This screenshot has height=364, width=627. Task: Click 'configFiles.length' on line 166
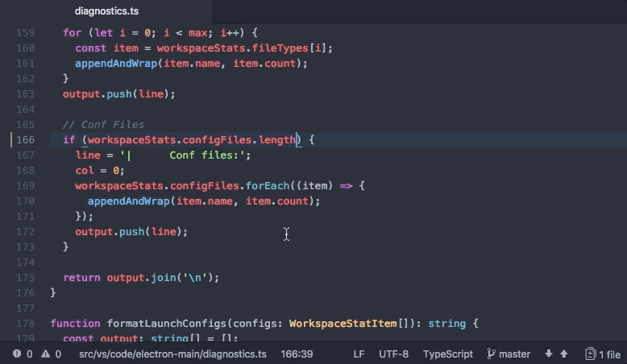tap(239, 140)
